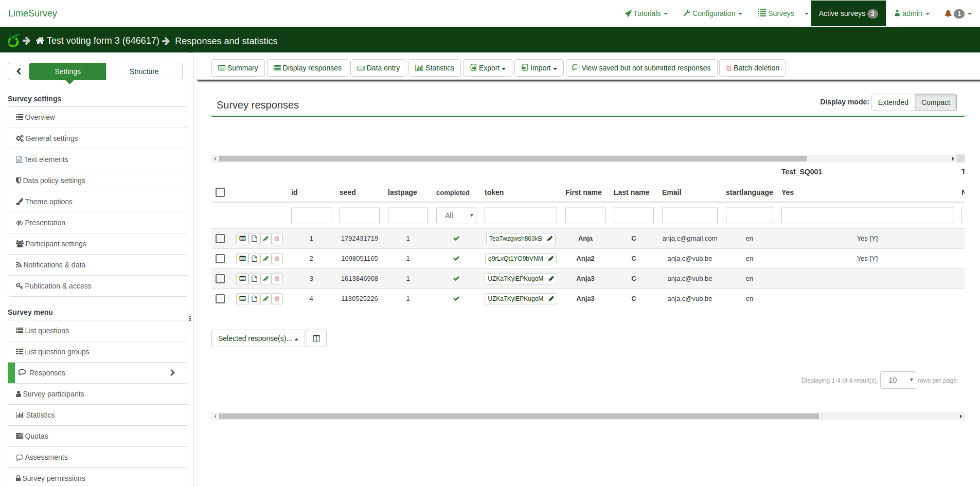
Task: Click the notification bell icon
Action: (948, 13)
